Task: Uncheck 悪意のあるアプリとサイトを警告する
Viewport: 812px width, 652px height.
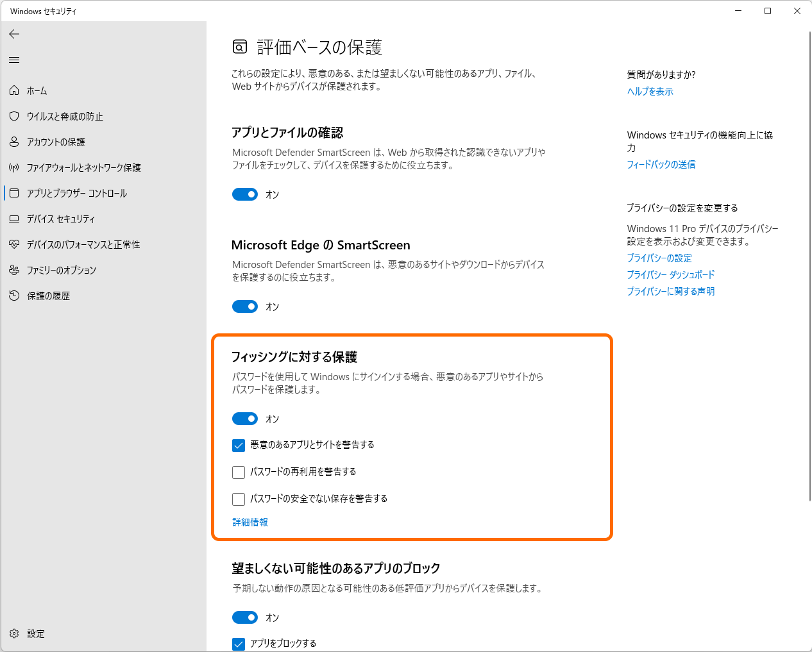Action: tap(238, 446)
